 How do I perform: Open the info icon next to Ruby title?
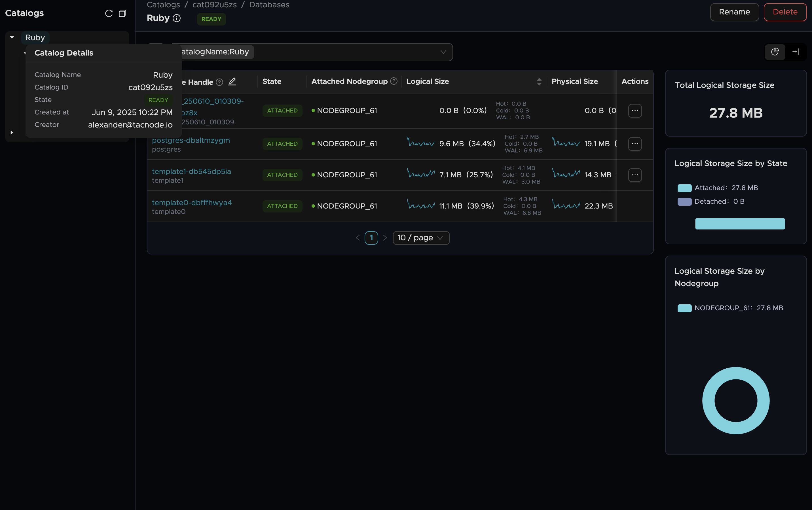click(x=177, y=18)
